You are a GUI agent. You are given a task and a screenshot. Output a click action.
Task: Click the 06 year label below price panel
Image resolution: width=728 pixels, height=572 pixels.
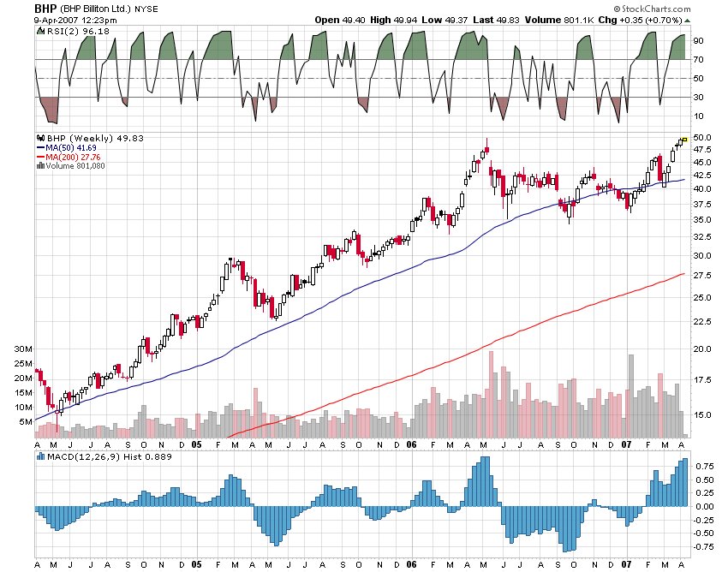click(x=411, y=444)
